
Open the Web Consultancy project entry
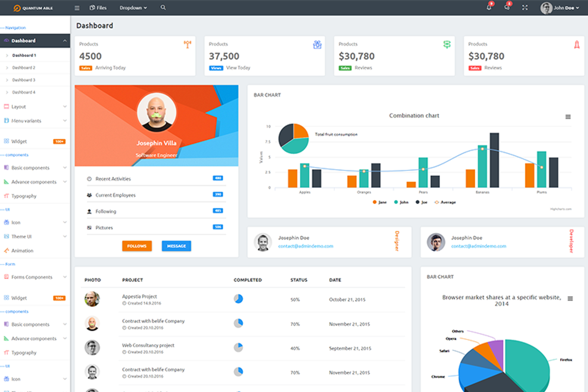[x=148, y=345]
